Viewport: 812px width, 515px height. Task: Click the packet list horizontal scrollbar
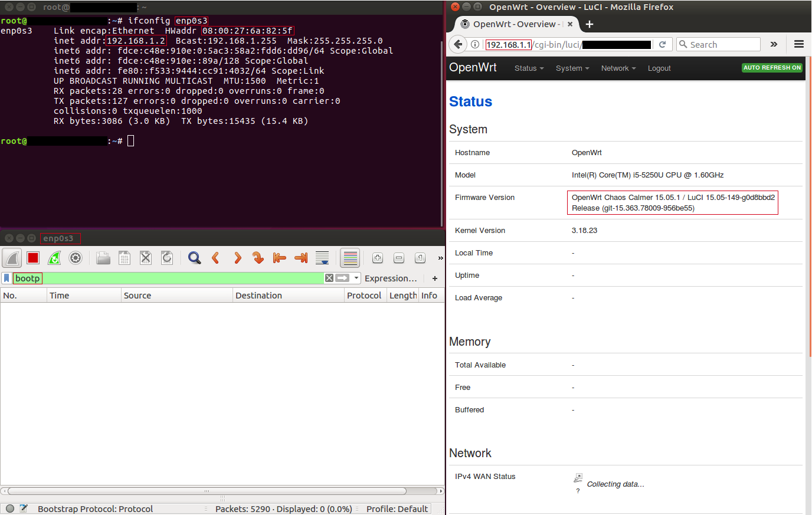point(207,491)
